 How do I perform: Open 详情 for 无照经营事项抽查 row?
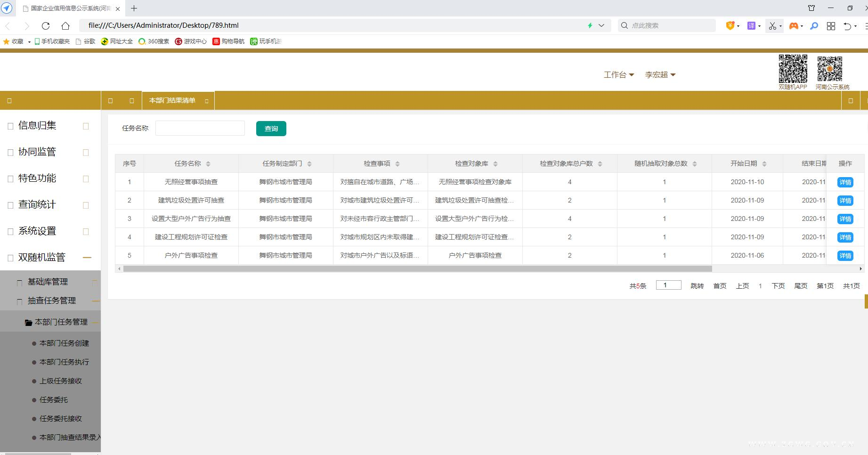845,182
